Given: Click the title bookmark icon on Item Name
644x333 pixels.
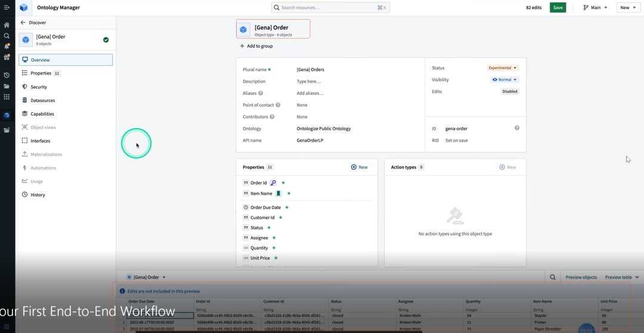Looking at the screenshot, I should click(279, 193).
